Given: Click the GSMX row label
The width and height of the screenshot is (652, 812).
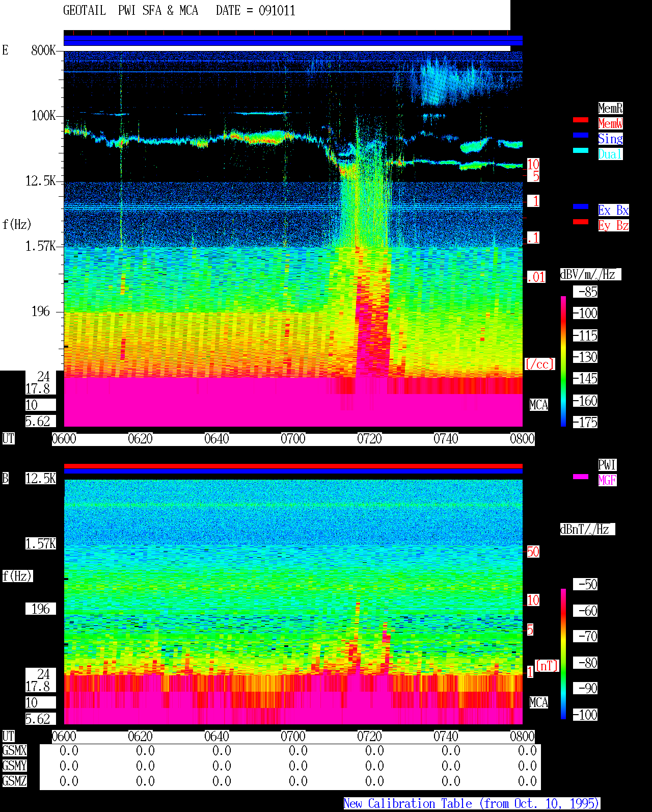Looking at the screenshot, I should click(15, 750).
